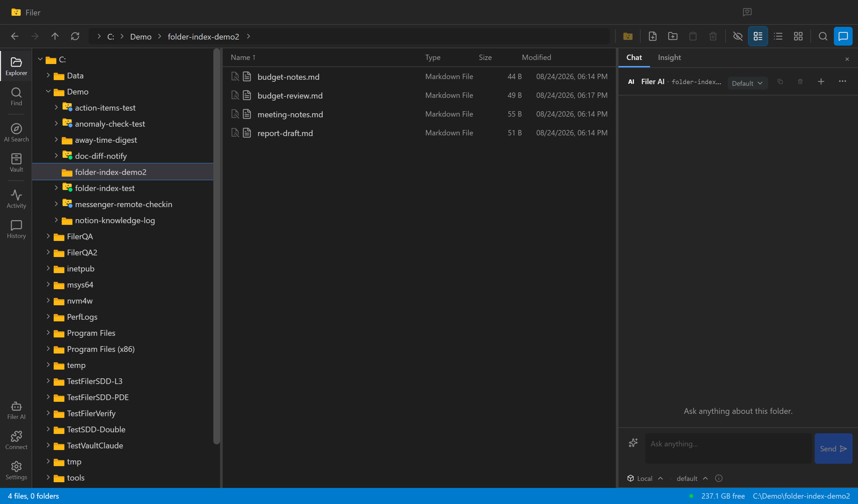Select the meeting-notes.md file
858x504 pixels.
(419, 114)
